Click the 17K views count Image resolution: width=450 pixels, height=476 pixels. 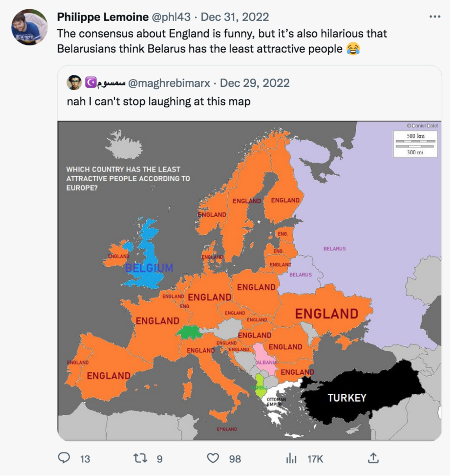315,459
